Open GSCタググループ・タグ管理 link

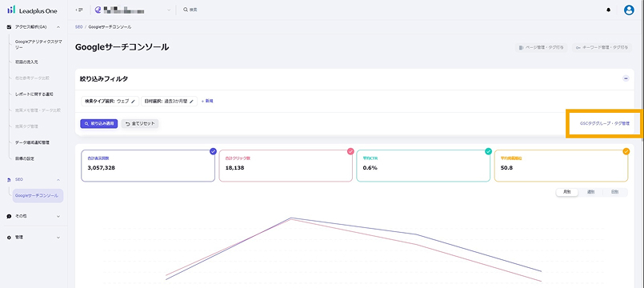click(x=604, y=123)
